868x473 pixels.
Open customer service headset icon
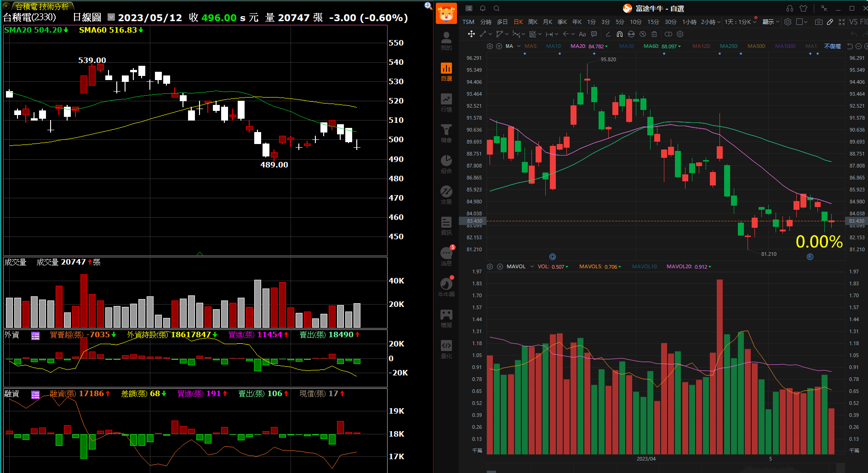coord(790,8)
